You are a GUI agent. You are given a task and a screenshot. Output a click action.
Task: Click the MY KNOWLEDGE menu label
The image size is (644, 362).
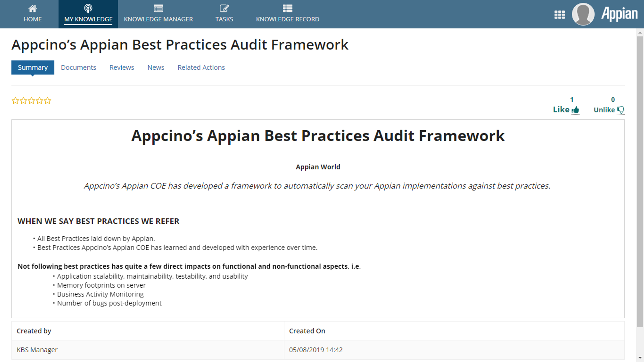point(88,19)
